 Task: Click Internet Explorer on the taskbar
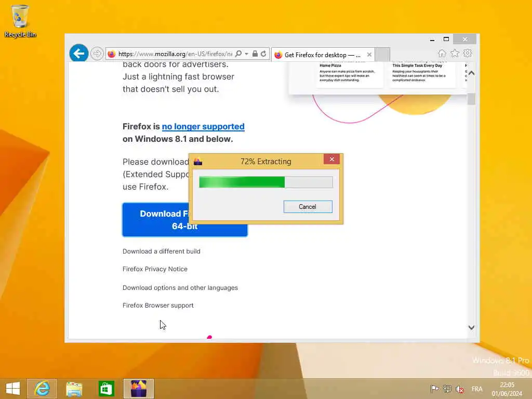click(42, 389)
